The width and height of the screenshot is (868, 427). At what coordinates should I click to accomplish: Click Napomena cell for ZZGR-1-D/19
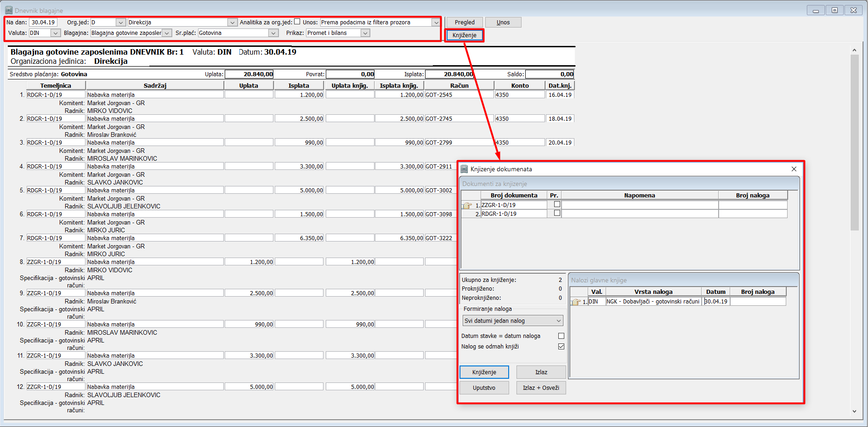point(640,205)
